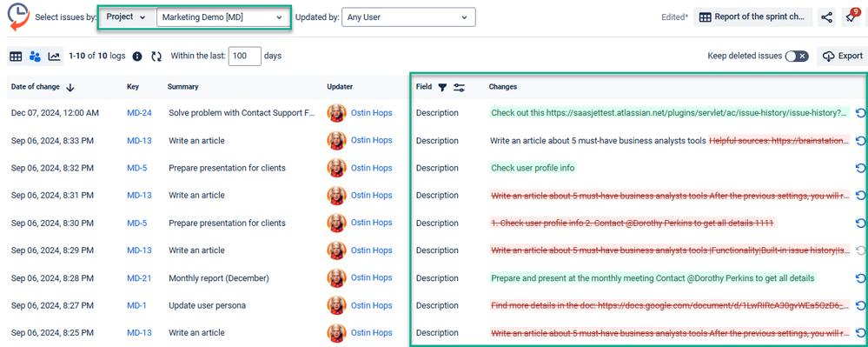Screen dimensions: 868x347
Task: Open issue MD-24 link
Action: click(139, 112)
